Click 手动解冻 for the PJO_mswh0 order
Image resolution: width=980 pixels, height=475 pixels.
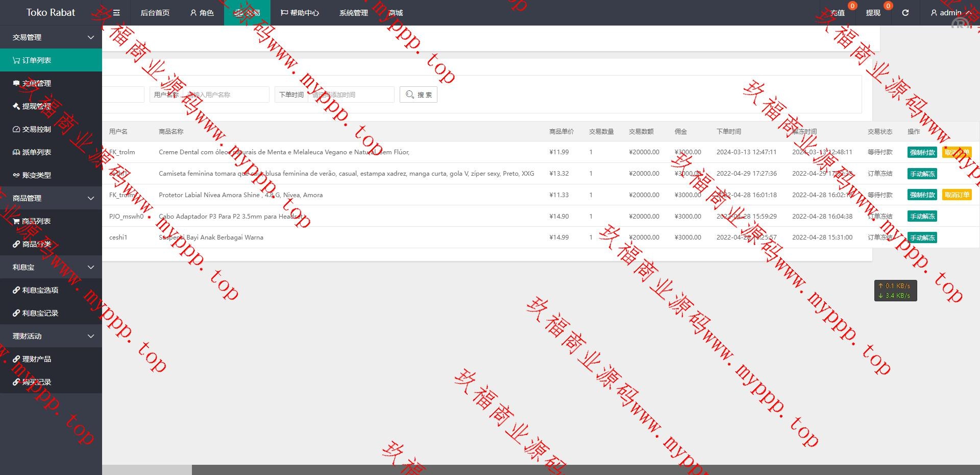pos(922,217)
